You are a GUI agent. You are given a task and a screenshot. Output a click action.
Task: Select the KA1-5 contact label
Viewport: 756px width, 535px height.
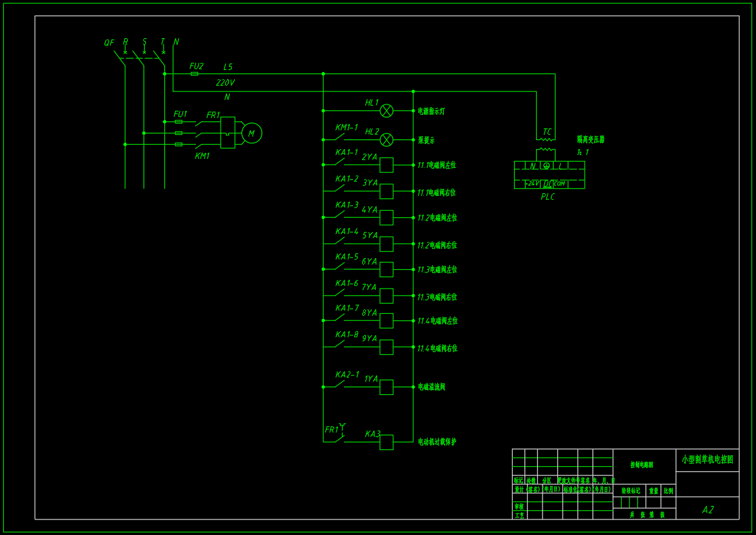(347, 257)
